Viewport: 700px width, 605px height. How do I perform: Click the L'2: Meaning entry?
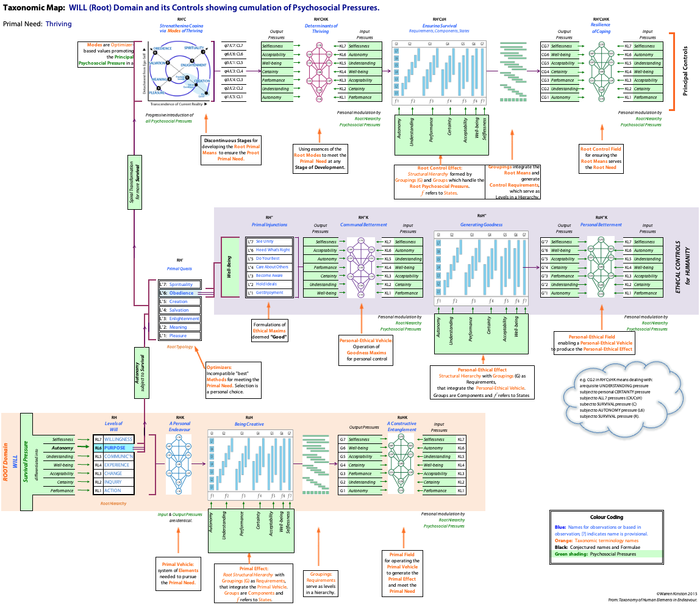[x=180, y=328]
